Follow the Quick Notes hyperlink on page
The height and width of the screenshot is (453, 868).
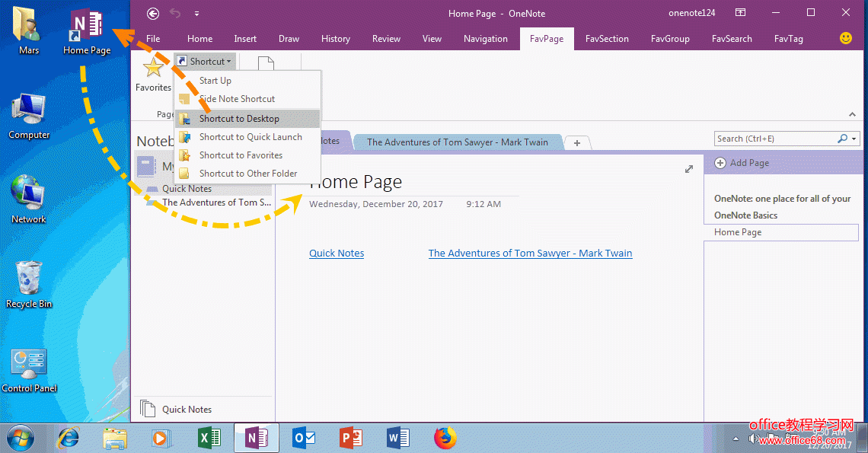tap(337, 254)
